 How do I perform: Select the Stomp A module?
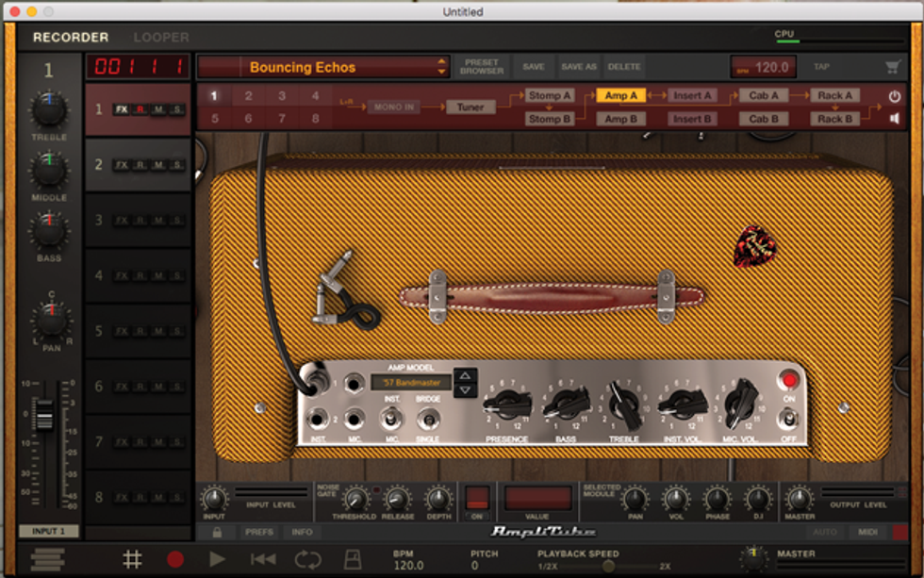point(550,95)
